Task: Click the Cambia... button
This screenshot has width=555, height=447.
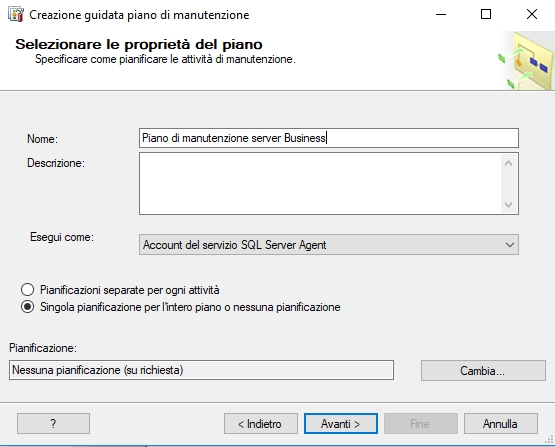Action: point(483,371)
